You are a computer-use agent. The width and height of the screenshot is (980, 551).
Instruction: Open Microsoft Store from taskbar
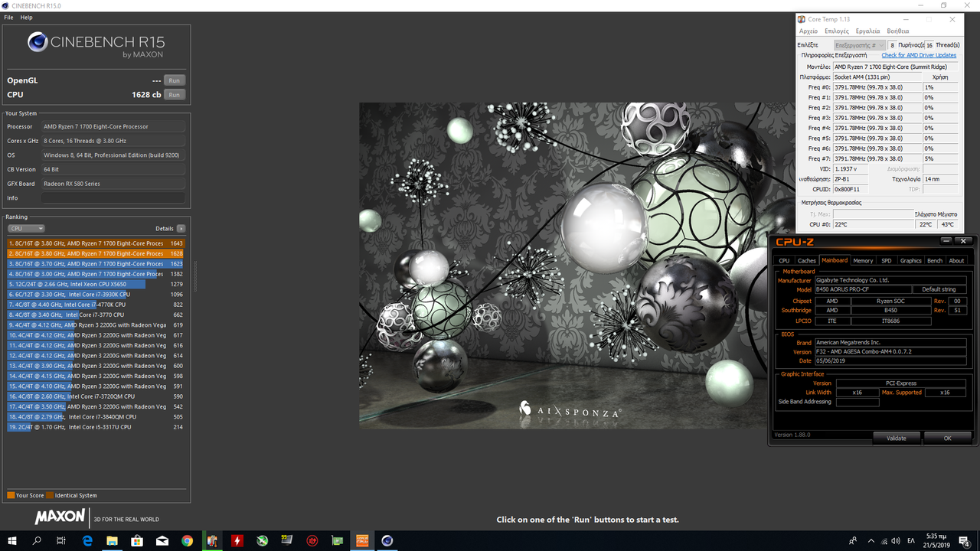137,540
